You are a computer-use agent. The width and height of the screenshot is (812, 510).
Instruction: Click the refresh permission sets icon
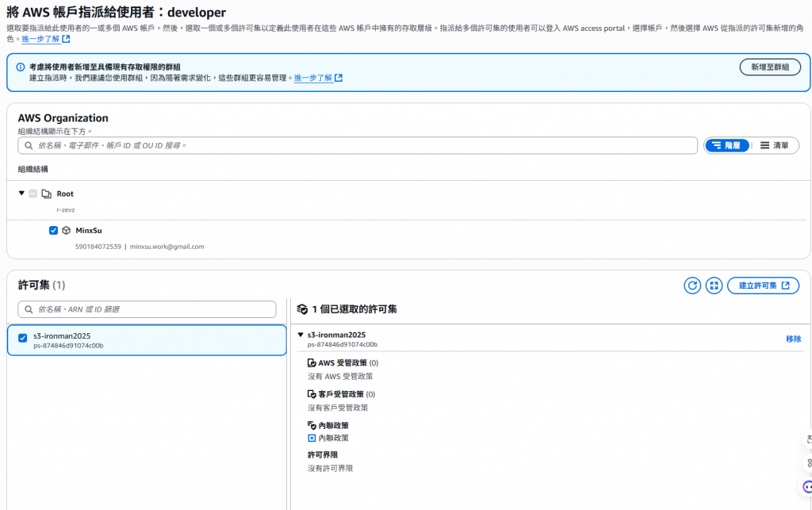coord(691,286)
